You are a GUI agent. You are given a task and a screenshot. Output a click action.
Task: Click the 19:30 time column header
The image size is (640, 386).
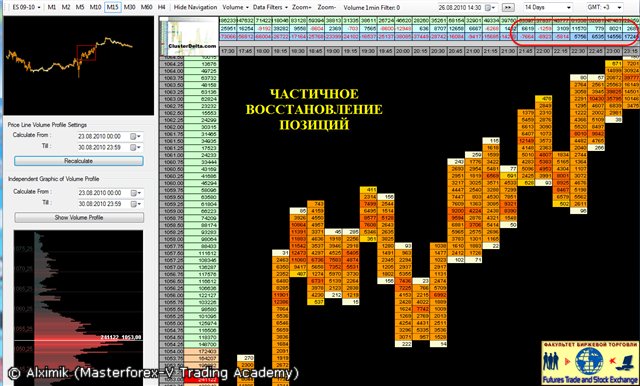tap(368, 51)
